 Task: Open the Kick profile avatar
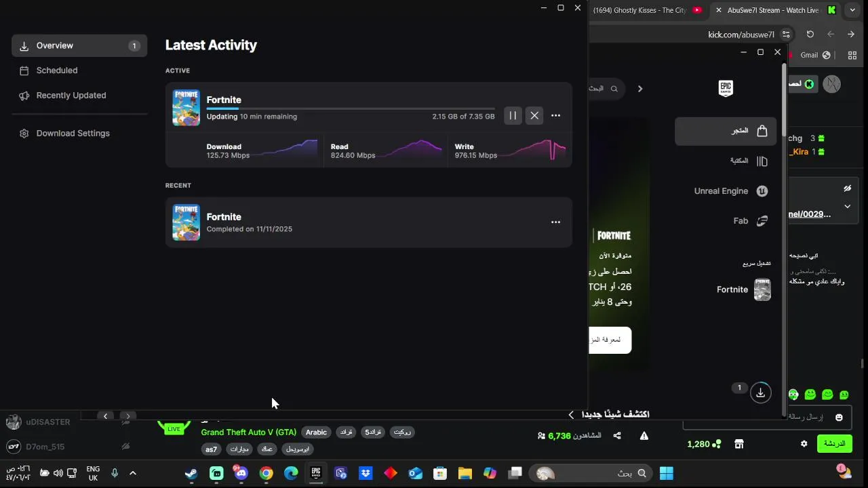pos(831,84)
